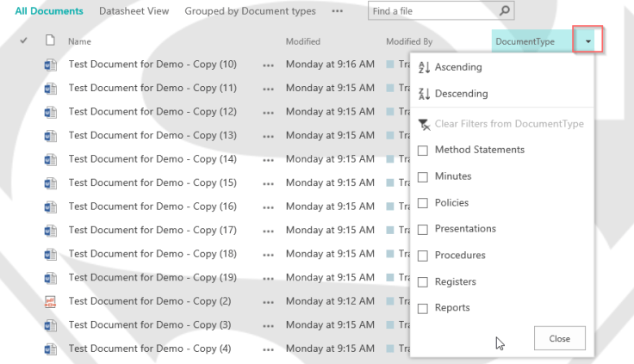
Task: Tick the Policies filter checkbox
Action: [x=423, y=203]
